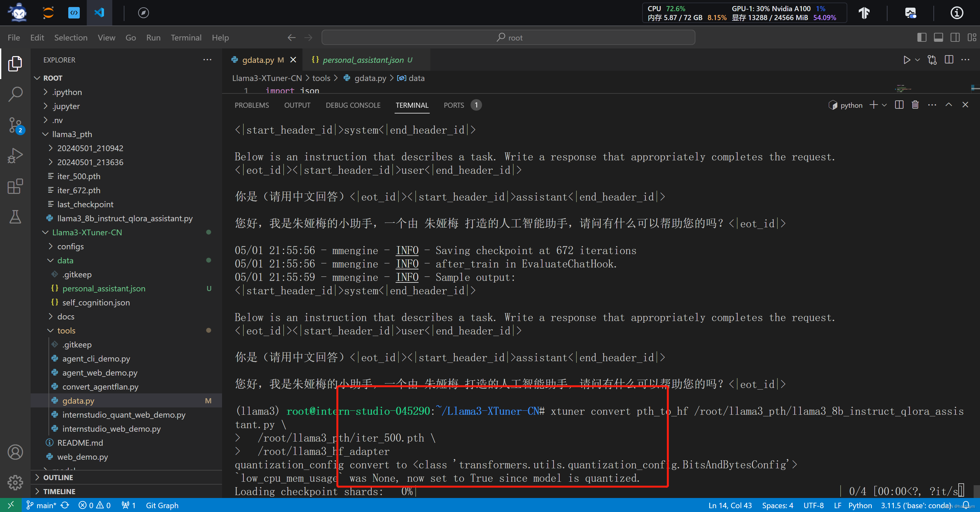Open the Explorer view in activity bar
Screen dimensions: 980x512
[15, 63]
